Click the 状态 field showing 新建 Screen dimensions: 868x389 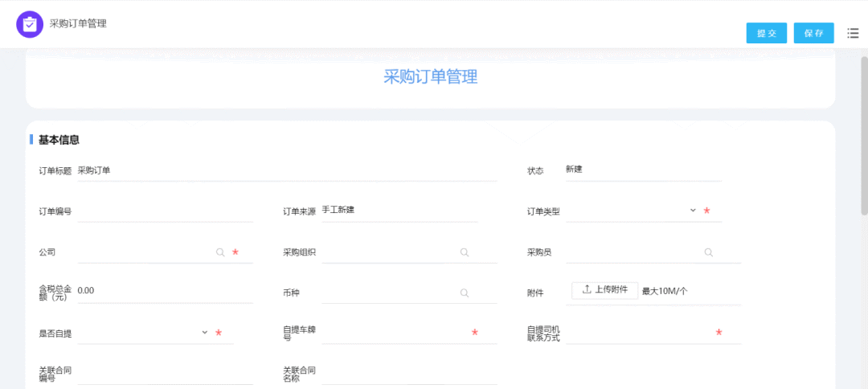coord(643,170)
